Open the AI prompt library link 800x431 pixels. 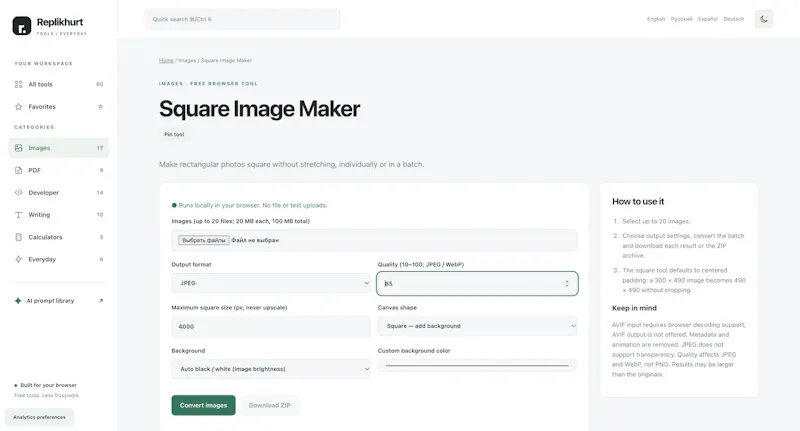(59, 300)
